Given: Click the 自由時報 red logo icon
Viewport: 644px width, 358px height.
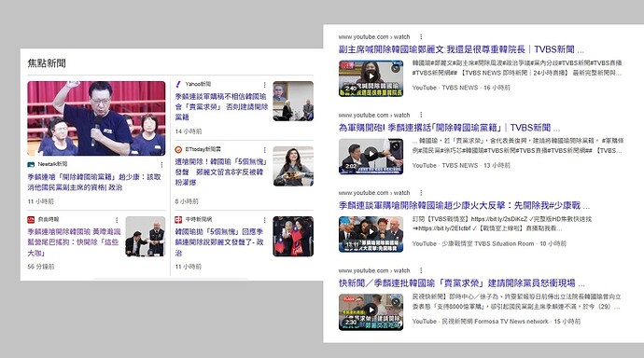Looking at the screenshot, I should (x=31, y=220).
